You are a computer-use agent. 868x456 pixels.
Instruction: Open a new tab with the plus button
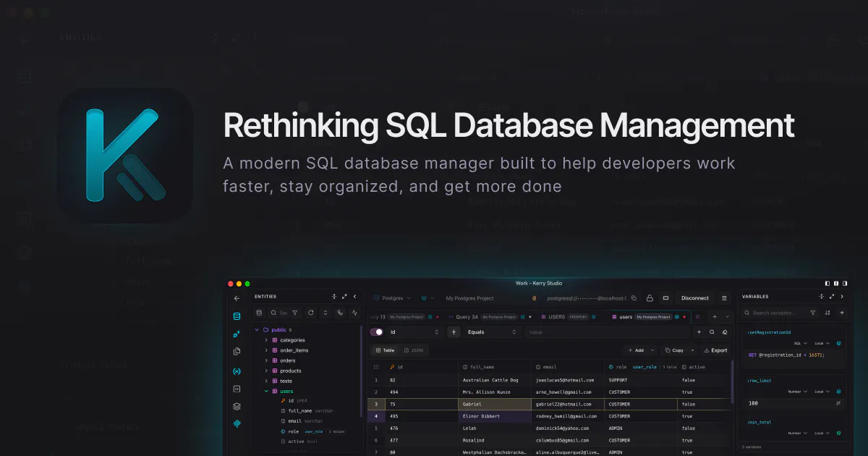(715, 316)
